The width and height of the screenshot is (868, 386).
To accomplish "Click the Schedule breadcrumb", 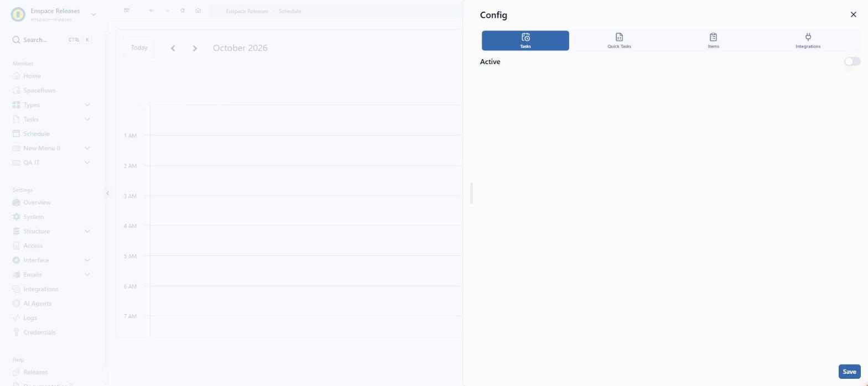I will 290,11.
